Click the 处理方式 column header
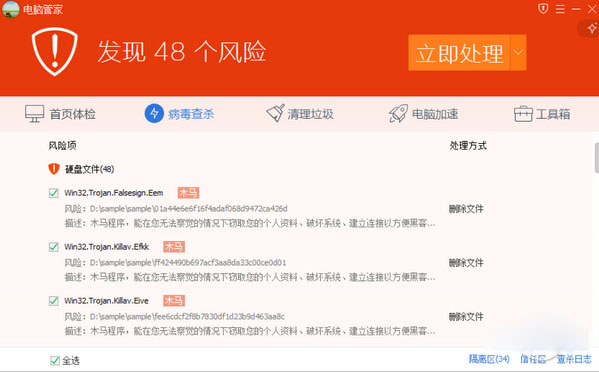The height and width of the screenshot is (372, 599). [468, 146]
